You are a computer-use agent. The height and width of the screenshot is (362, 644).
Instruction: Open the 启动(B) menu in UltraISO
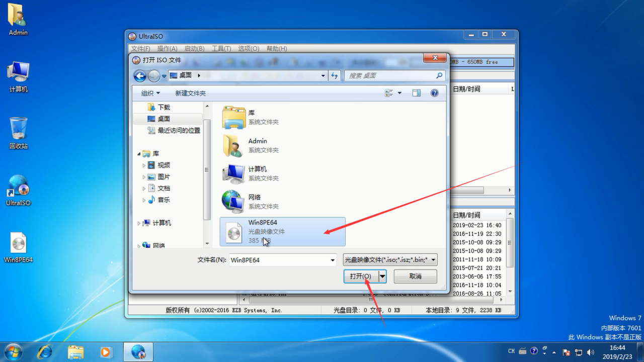194,48
